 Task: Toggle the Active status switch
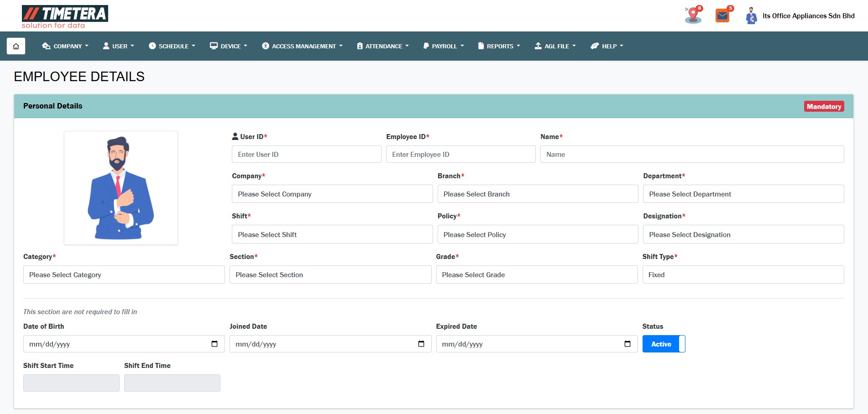(664, 344)
